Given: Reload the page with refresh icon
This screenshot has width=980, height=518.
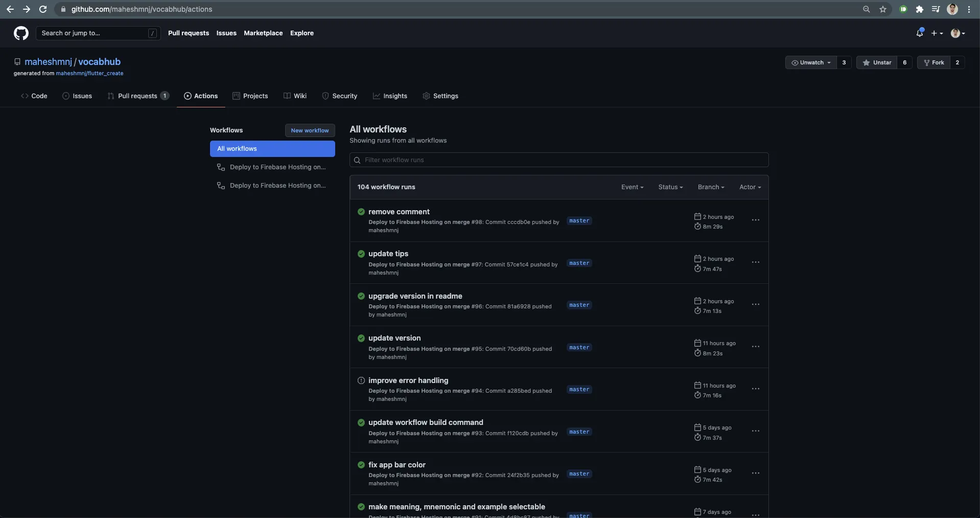Looking at the screenshot, I should pyautogui.click(x=43, y=9).
